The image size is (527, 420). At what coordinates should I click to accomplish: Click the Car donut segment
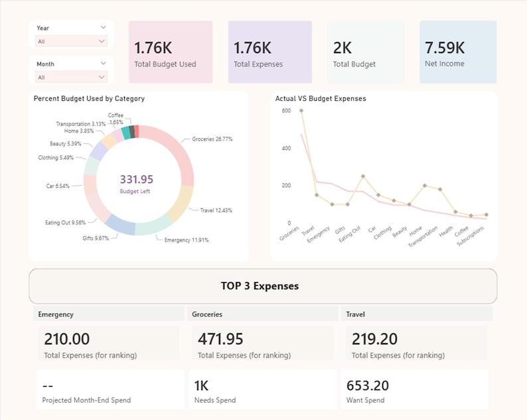pyautogui.click(x=90, y=184)
